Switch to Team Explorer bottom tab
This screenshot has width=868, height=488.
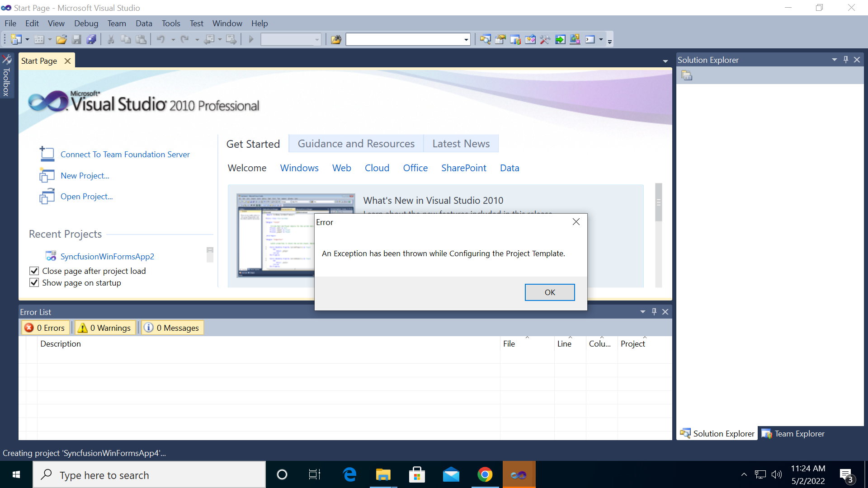click(793, 434)
